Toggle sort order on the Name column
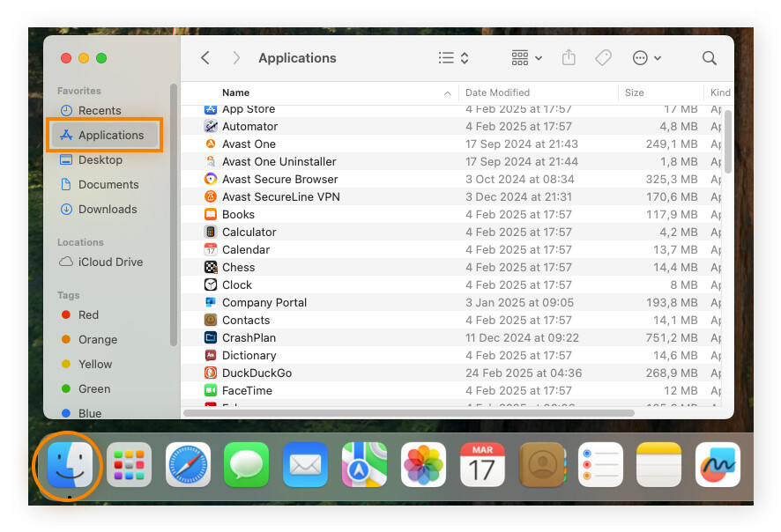Image resolution: width=781 pixels, height=532 pixels. pyautogui.click(x=235, y=92)
